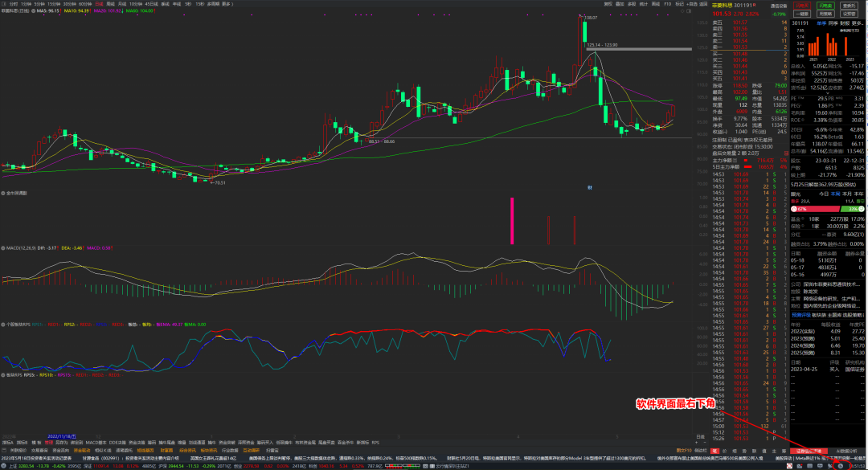
Task: Tick the checkbox beside 关联报价
Action: point(5,451)
